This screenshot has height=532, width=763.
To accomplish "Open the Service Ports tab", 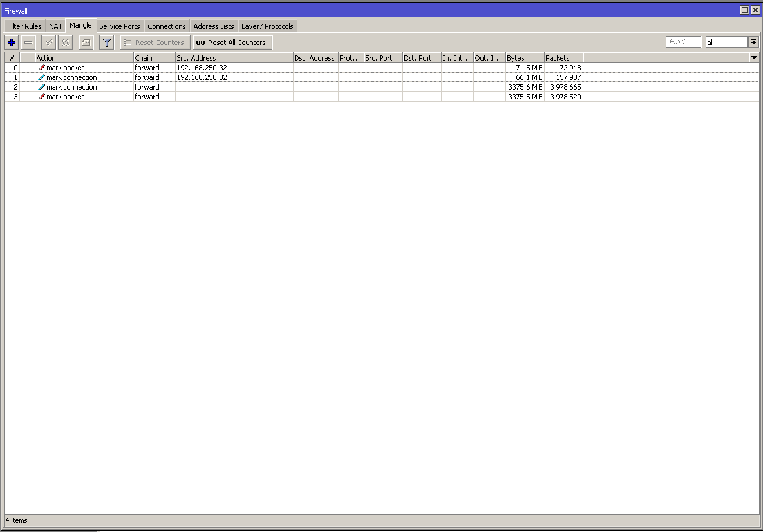I will [x=120, y=26].
